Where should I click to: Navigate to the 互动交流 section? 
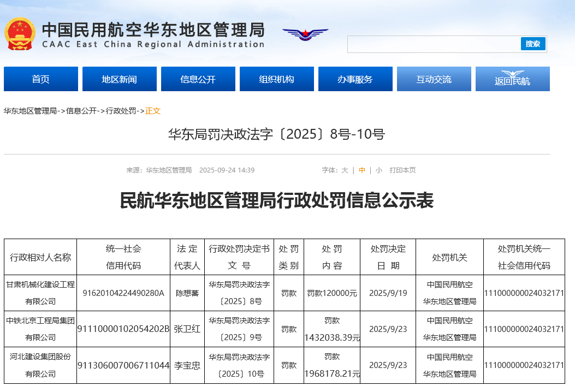[x=434, y=79]
